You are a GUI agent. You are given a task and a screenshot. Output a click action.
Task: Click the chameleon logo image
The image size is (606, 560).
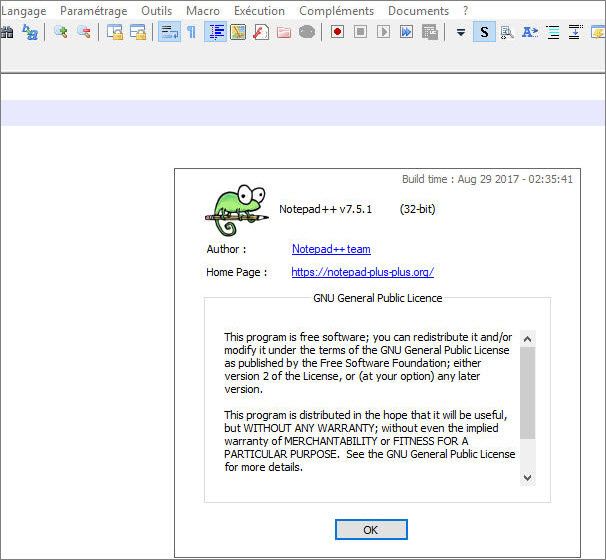pos(237,210)
